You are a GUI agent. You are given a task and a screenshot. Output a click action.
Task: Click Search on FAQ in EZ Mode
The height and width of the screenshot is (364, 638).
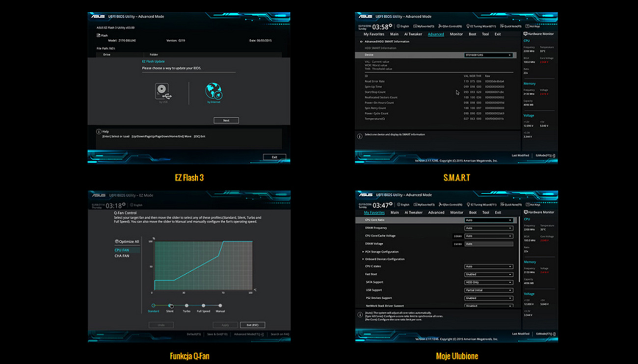(x=280, y=334)
